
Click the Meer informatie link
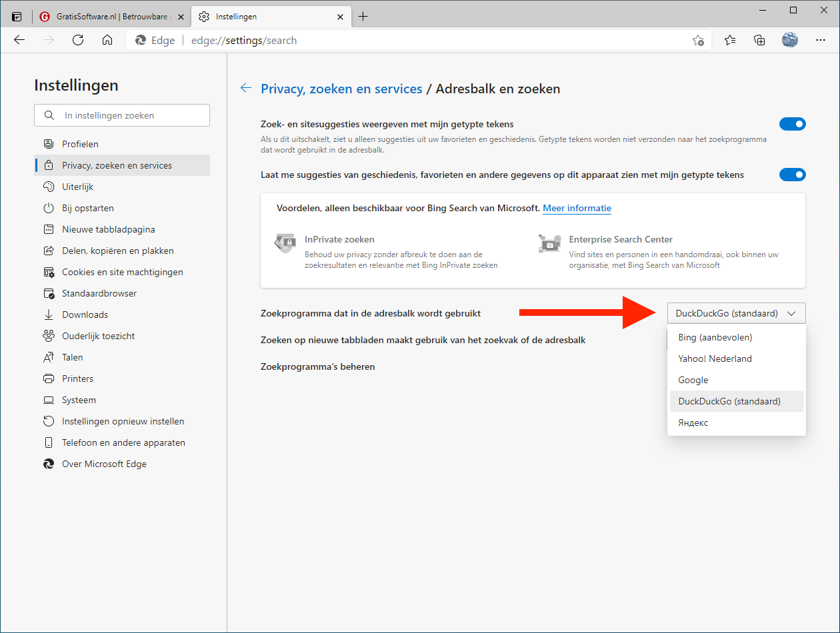(x=577, y=208)
